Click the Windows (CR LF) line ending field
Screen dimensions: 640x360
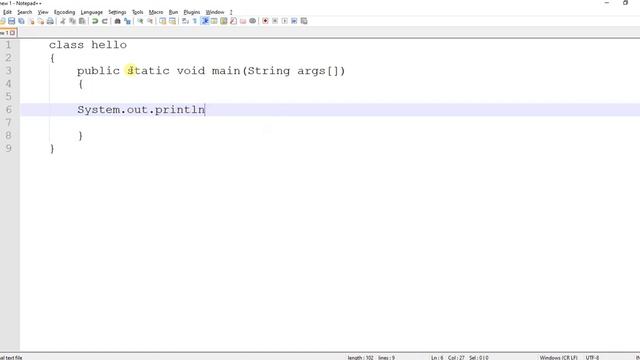click(x=558, y=358)
